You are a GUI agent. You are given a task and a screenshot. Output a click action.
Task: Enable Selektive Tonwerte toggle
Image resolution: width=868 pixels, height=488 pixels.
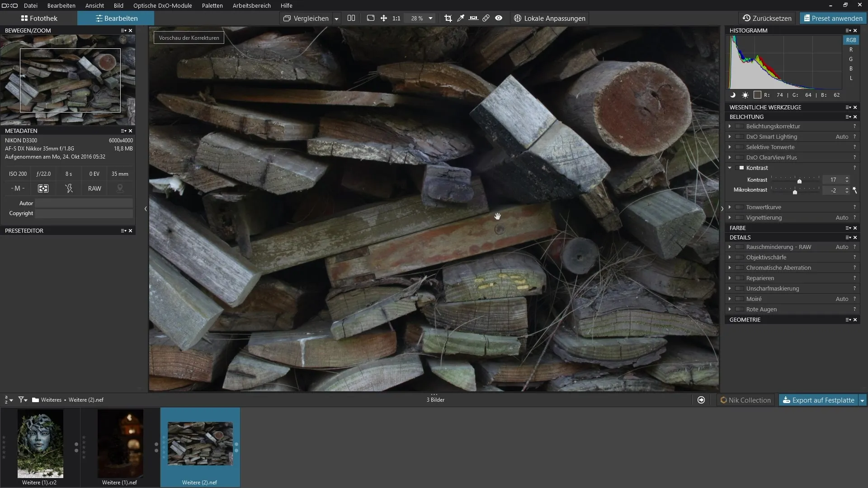point(740,147)
